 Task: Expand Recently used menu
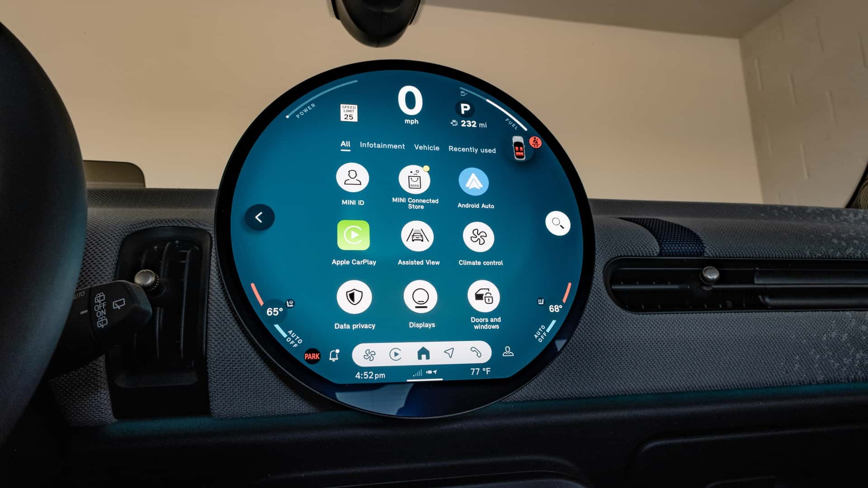click(472, 149)
